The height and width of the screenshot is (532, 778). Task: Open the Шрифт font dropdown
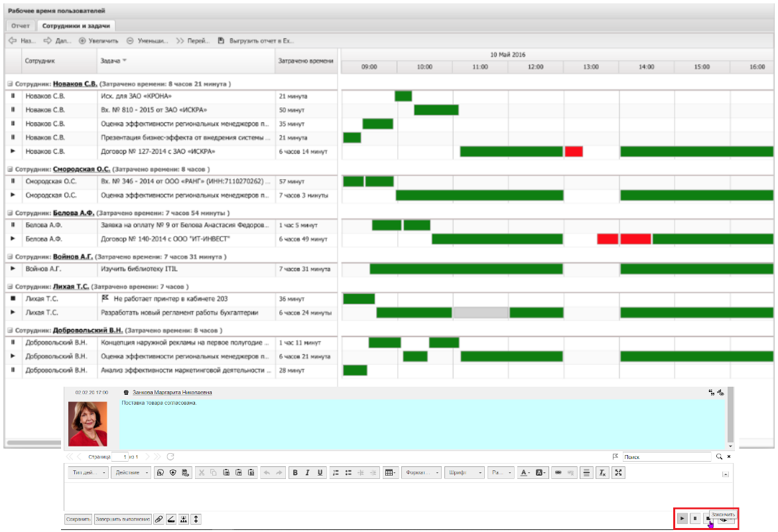pos(463,473)
